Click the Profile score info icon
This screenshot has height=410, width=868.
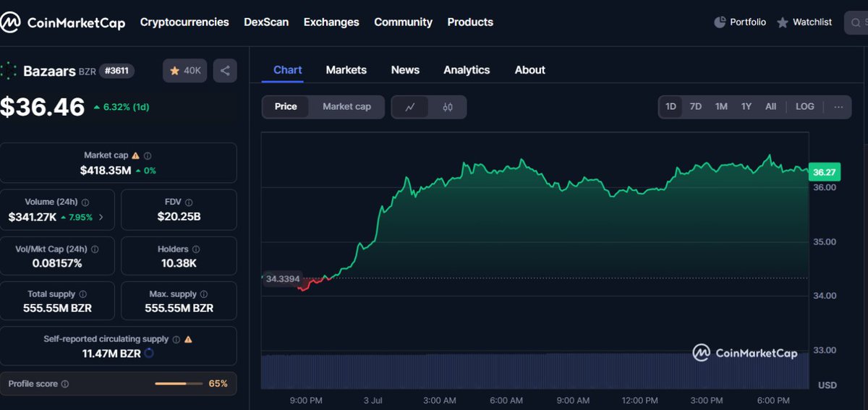[x=65, y=384]
